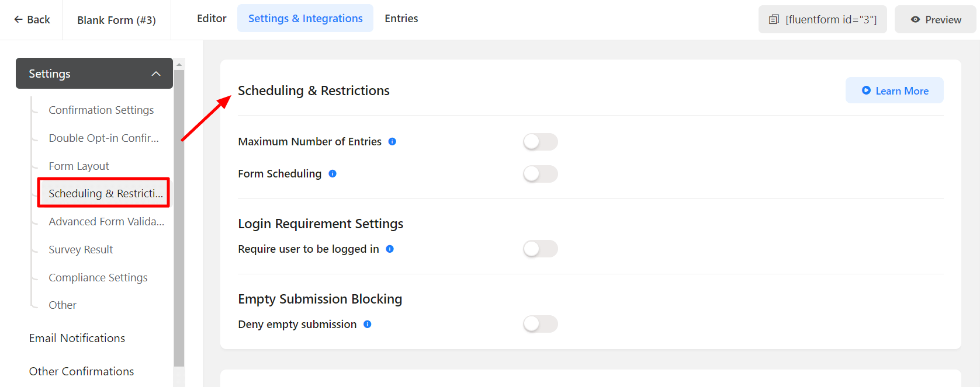980x387 pixels.
Task: Select Form Layout settings item
Action: click(x=79, y=166)
